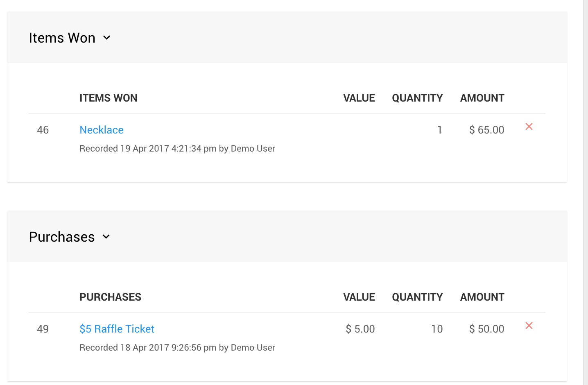Click the $ 5.00 raffle ticket value
588x385 pixels.
click(360, 329)
